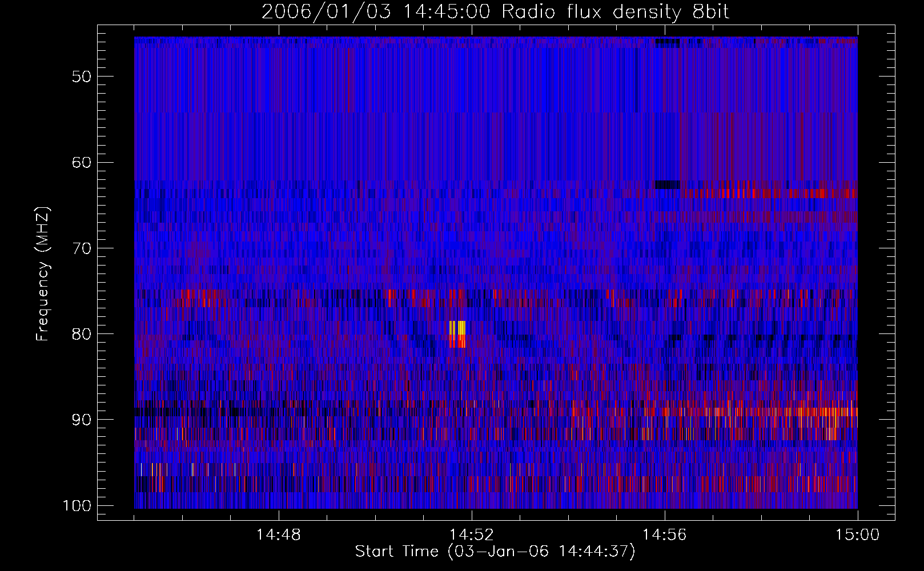Click the 50 frequency tick label
This screenshot has width=924, height=571.
pyautogui.click(x=82, y=77)
